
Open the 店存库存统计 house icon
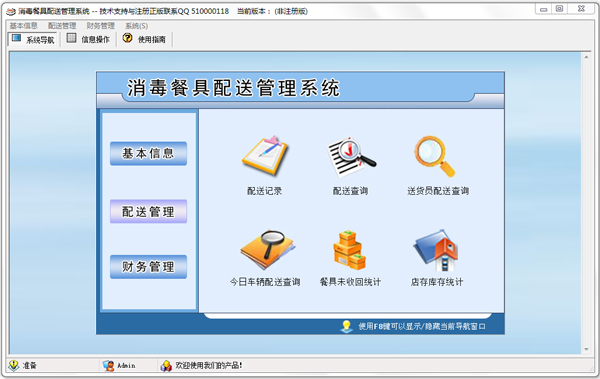pos(436,250)
